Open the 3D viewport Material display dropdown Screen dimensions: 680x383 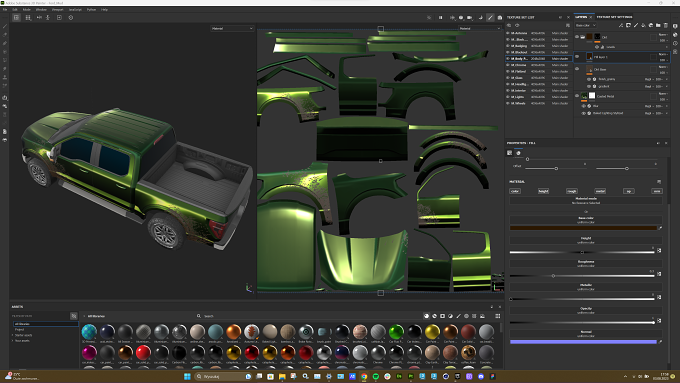point(232,28)
